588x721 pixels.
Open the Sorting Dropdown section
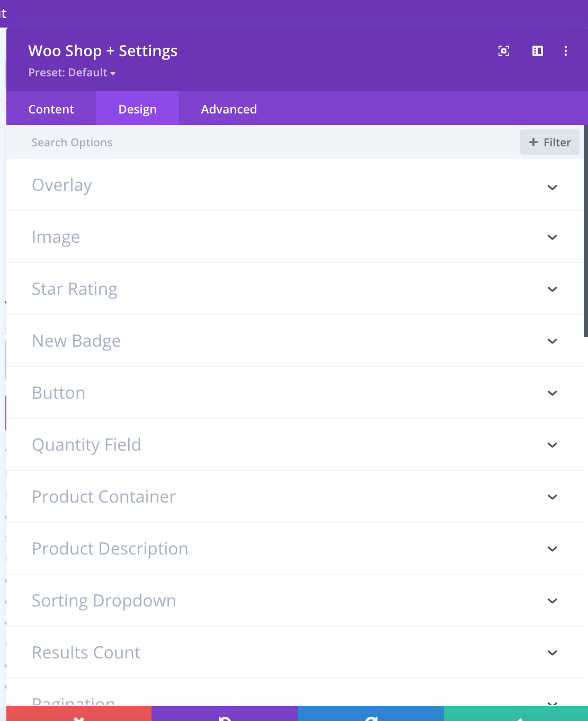295,601
